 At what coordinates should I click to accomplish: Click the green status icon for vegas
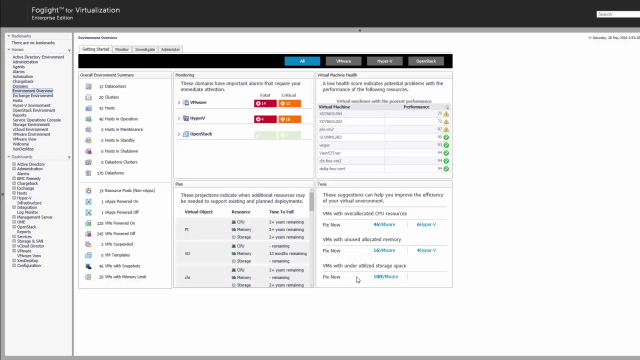[x=446, y=145]
